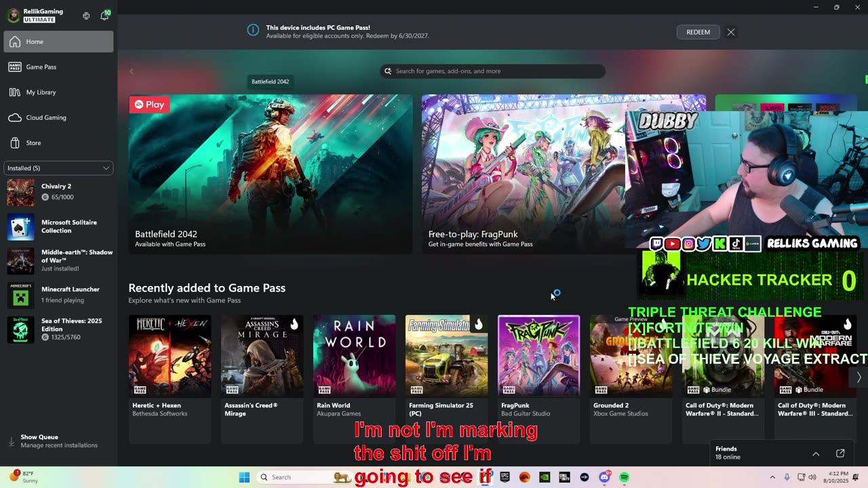Open Minecraft Launcher in installed list

[x=58, y=295]
